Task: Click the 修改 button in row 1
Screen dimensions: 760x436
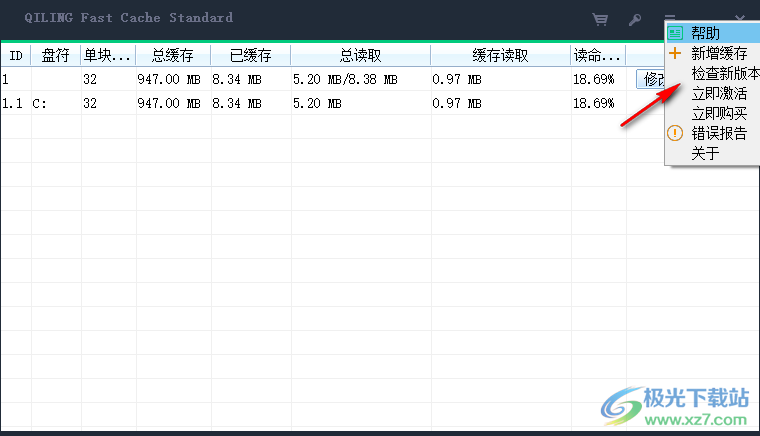Action: (651, 79)
